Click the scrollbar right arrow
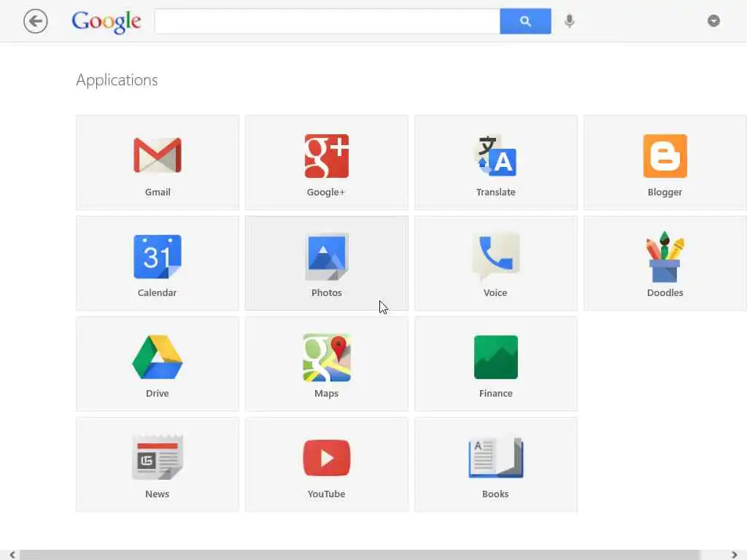The width and height of the screenshot is (747, 560). (734, 555)
